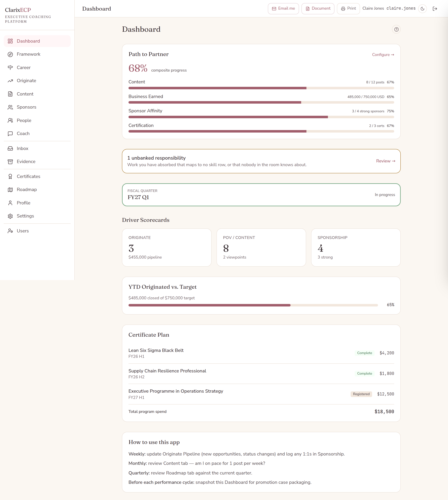Open the Profile sidebar item
The height and width of the screenshot is (500, 448).
[37, 203]
